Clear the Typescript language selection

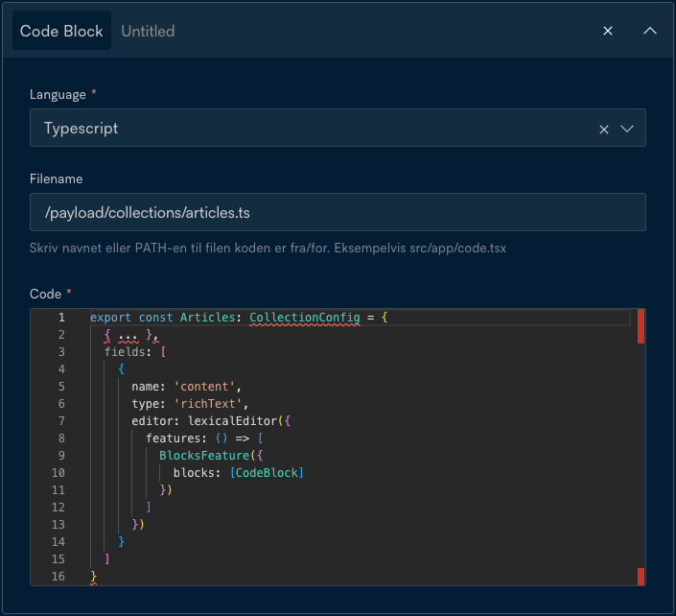pos(603,129)
